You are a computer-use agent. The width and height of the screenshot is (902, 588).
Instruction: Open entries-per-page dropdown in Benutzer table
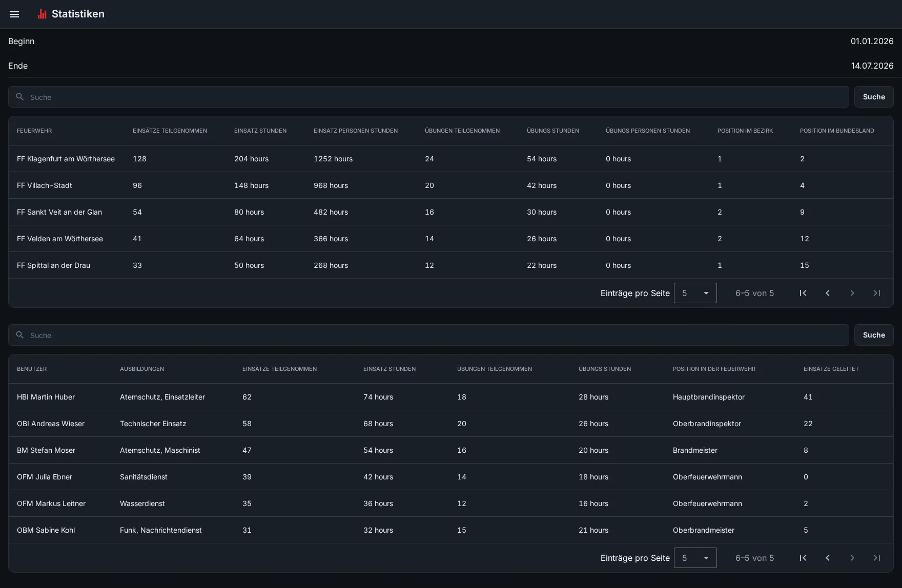click(695, 558)
